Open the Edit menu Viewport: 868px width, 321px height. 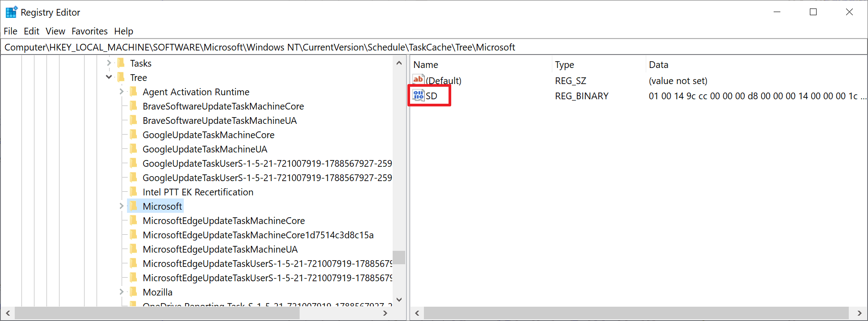(31, 31)
